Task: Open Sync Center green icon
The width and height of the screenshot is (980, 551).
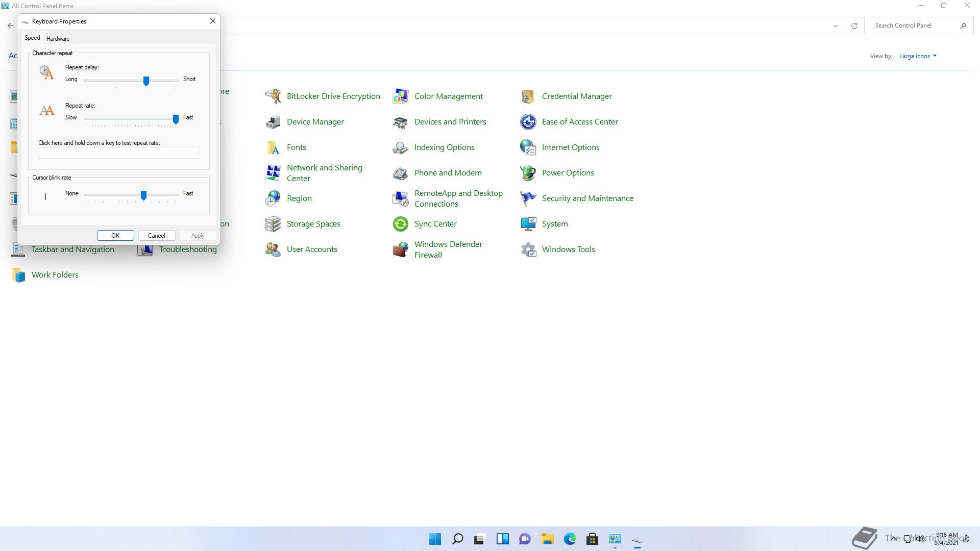Action: [401, 223]
